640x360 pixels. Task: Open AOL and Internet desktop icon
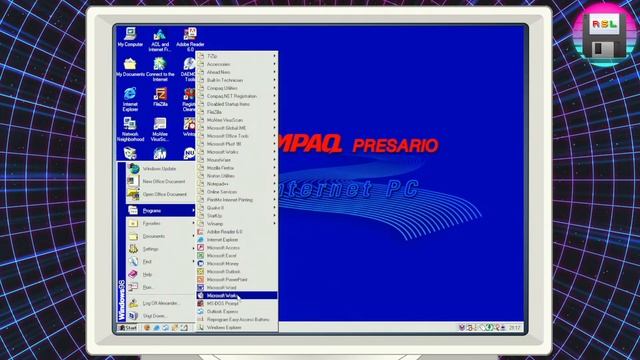(x=160, y=40)
